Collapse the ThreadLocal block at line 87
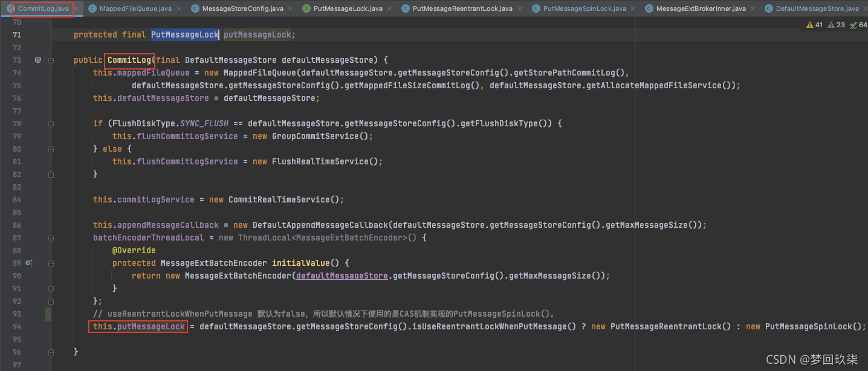The height and width of the screenshot is (371, 868). (51, 237)
